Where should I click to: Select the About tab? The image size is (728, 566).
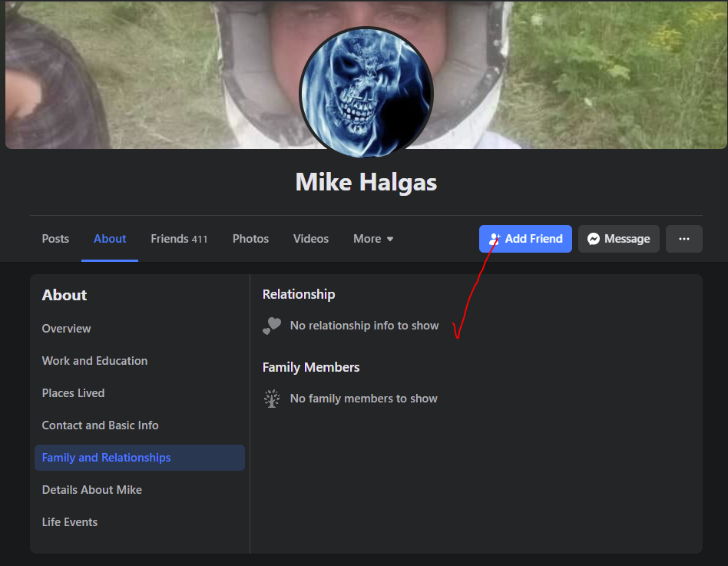[x=110, y=239]
